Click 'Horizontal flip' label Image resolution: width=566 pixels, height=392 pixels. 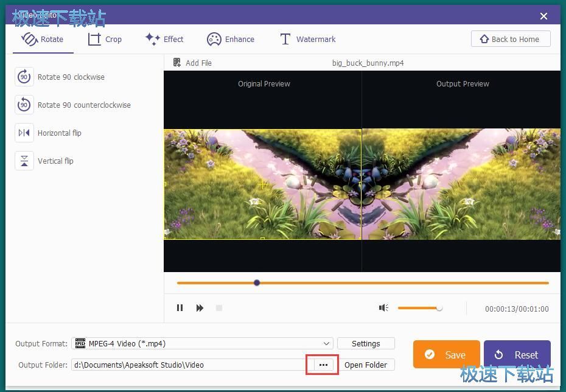click(60, 133)
